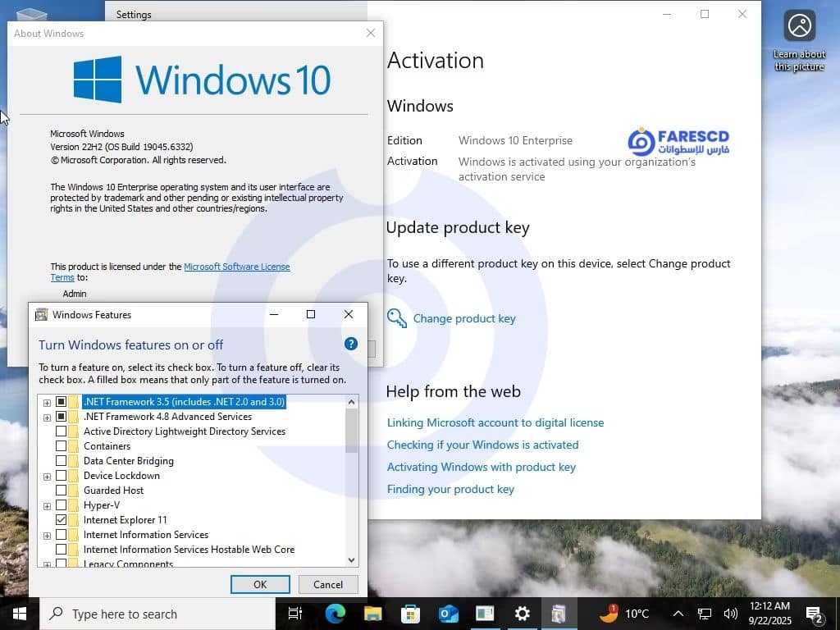Show hidden icons with the tray chevron
The width and height of the screenshot is (840, 630).
678,614
